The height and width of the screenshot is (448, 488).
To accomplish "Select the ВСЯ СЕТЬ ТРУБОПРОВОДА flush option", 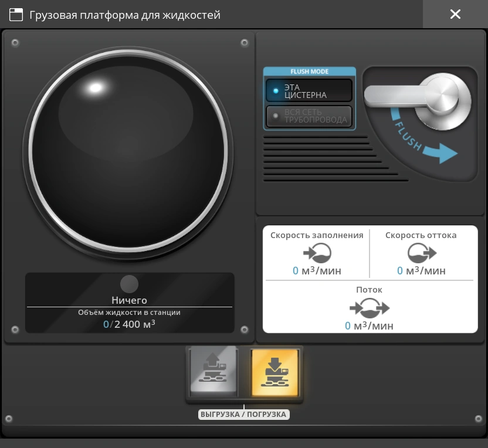I will point(309,116).
